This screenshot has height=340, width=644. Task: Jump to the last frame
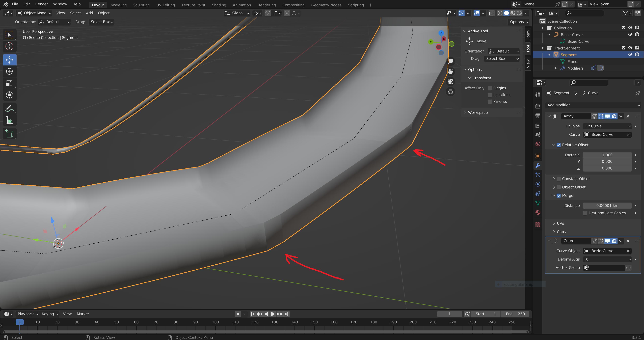click(x=287, y=314)
